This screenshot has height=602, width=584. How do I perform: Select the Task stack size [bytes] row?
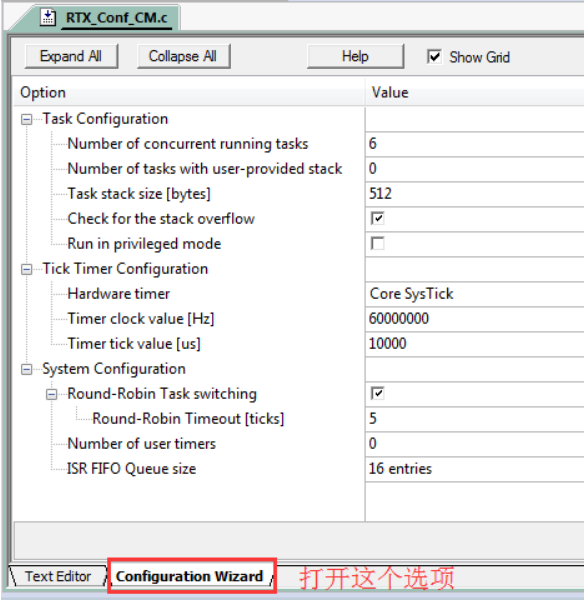(139, 194)
